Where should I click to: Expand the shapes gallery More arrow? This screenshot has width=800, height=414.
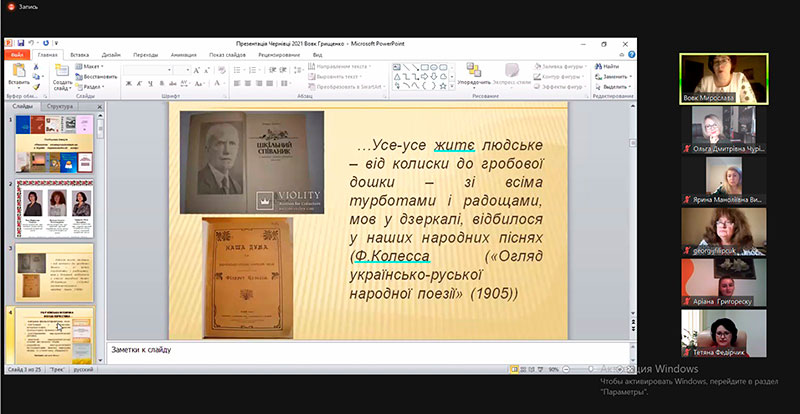point(452,87)
